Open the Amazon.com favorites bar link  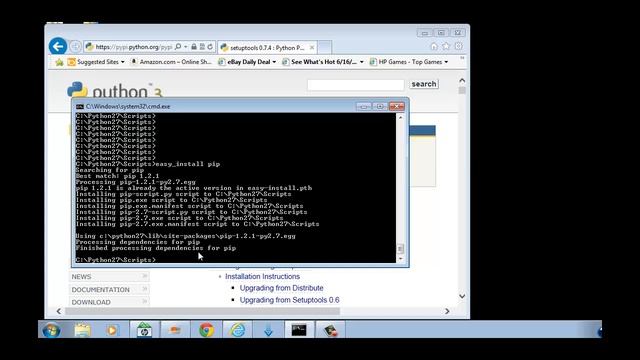171,62
